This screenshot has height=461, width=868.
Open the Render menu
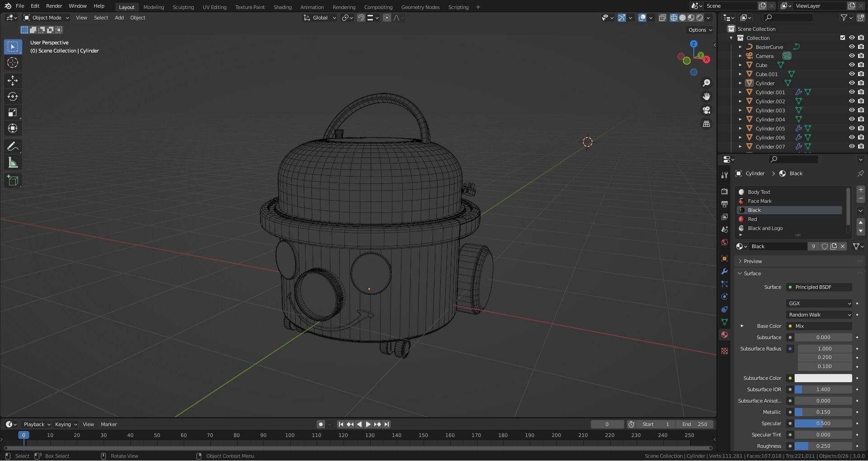point(54,6)
